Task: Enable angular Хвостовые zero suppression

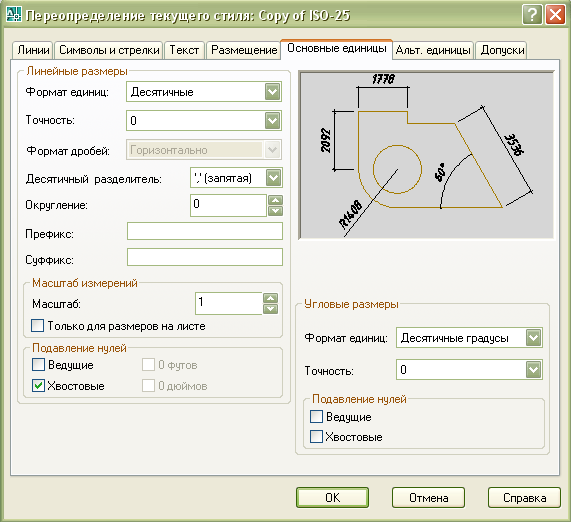Action: pos(316,436)
